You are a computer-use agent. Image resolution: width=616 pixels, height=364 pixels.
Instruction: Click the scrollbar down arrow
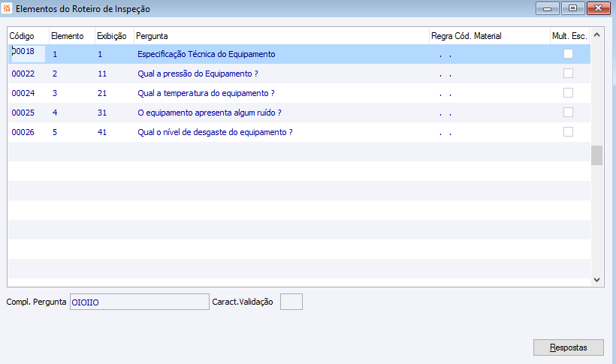[x=596, y=280]
